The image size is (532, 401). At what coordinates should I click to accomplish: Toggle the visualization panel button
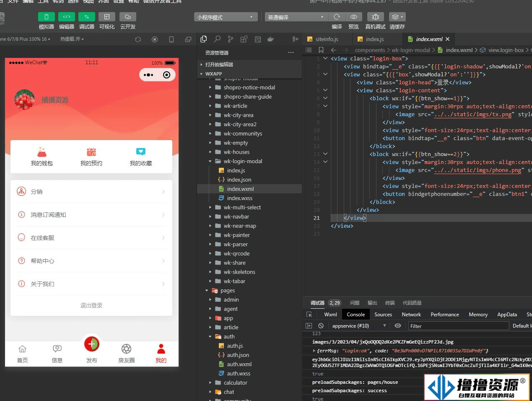[106, 17]
